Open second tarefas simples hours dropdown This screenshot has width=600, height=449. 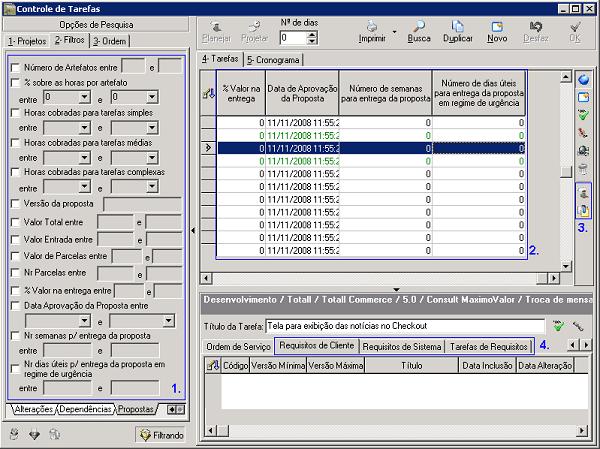click(x=152, y=127)
